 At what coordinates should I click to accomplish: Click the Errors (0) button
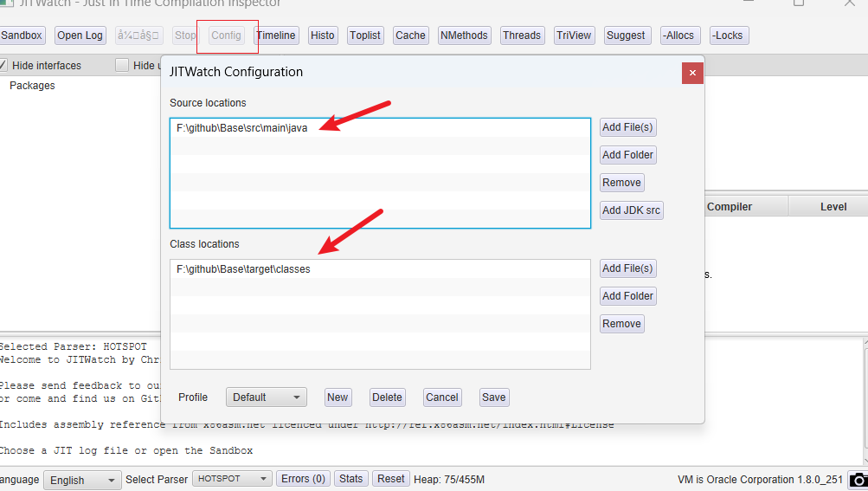point(303,479)
